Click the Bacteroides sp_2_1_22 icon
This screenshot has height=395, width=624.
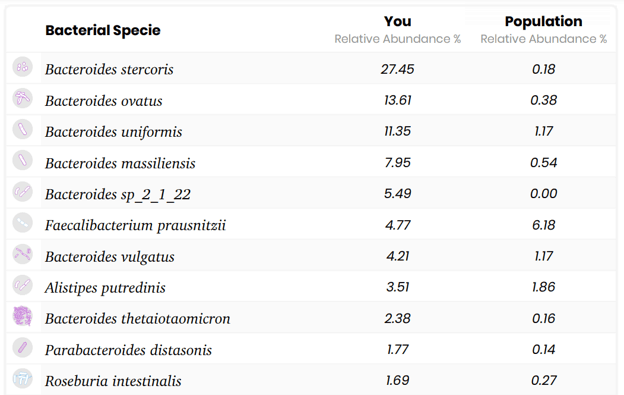click(x=22, y=192)
